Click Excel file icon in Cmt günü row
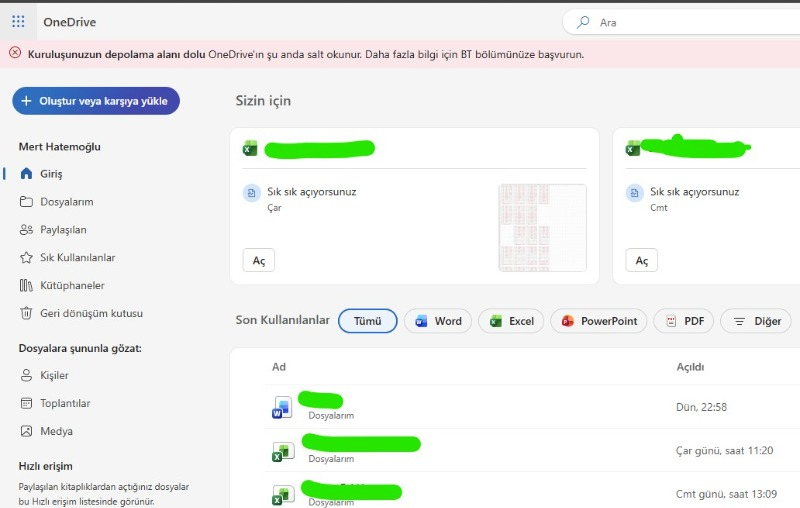Viewport: 800px width, 508px height. [x=283, y=495]
